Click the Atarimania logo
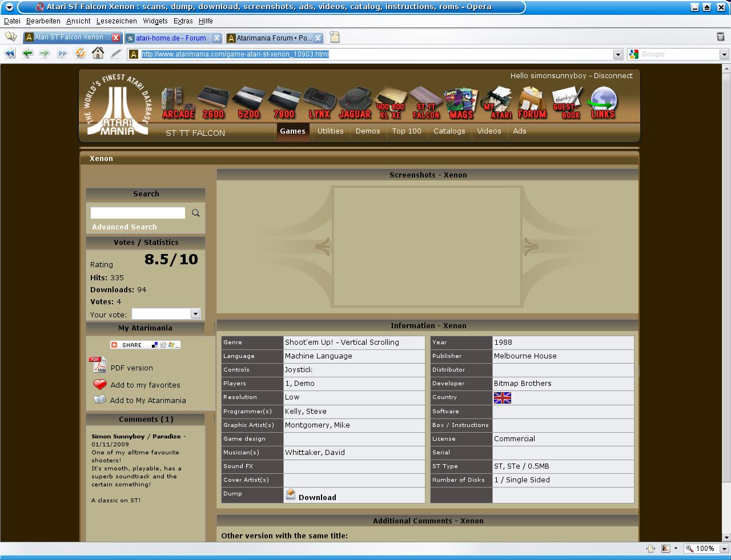Screen dimensions: 731x560 click(x=117, y=106)
